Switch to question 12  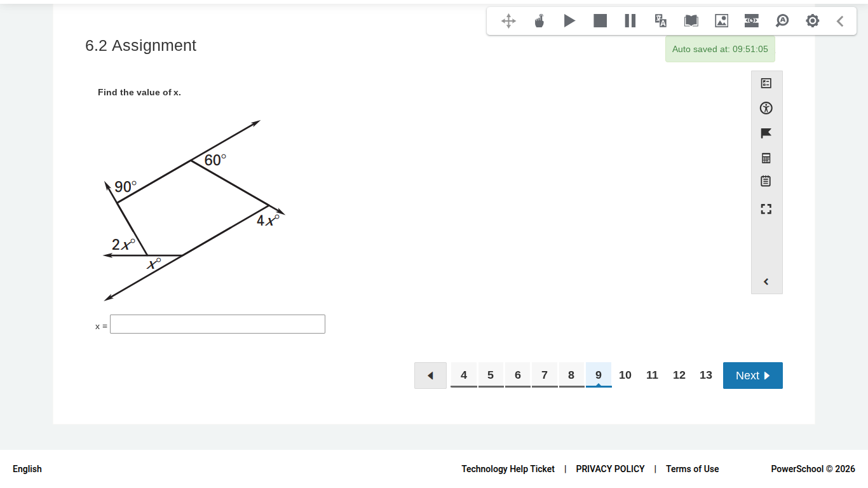pyautogui.click(x=679, y=375)
